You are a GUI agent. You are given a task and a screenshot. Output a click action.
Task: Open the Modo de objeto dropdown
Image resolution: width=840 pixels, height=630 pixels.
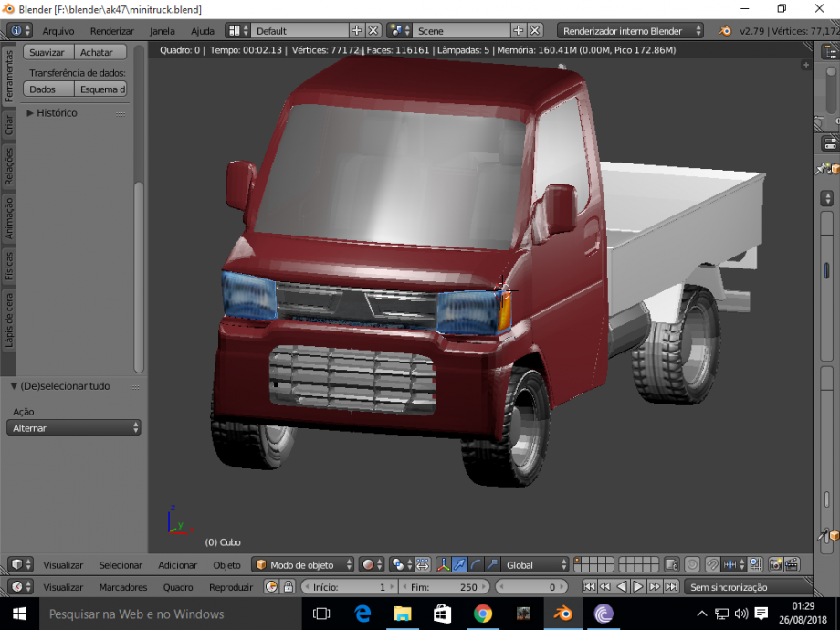coord(301,564)
